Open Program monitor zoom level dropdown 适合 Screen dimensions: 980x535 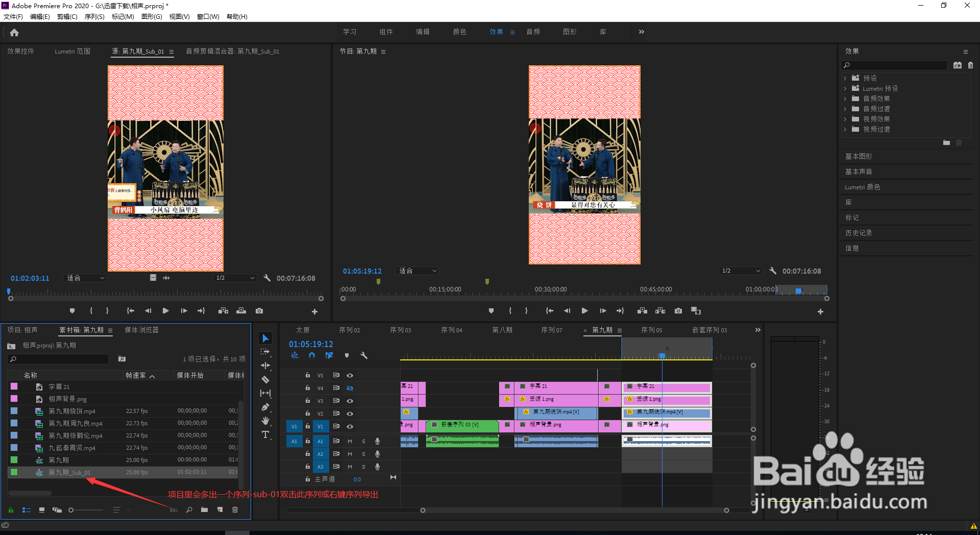[x=418, y=271]
